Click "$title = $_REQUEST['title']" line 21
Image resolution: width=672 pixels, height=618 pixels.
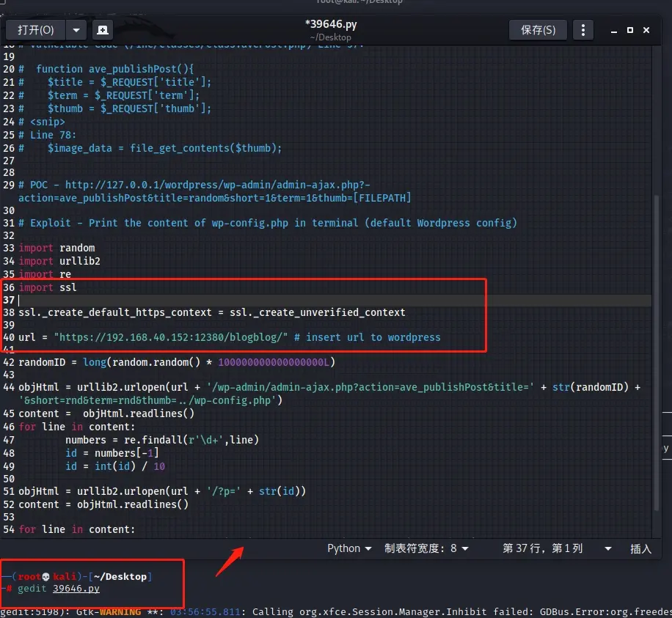click(x=129, y=82)
